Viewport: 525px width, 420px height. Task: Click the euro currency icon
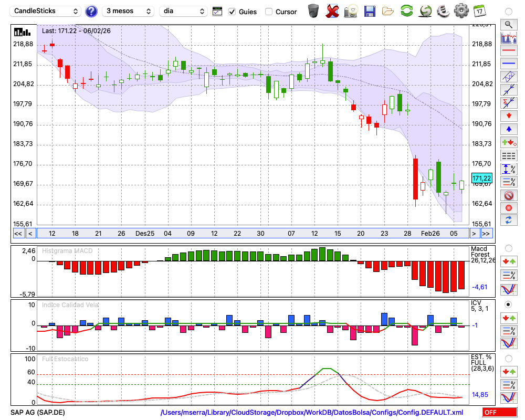[x=443, y=11]
